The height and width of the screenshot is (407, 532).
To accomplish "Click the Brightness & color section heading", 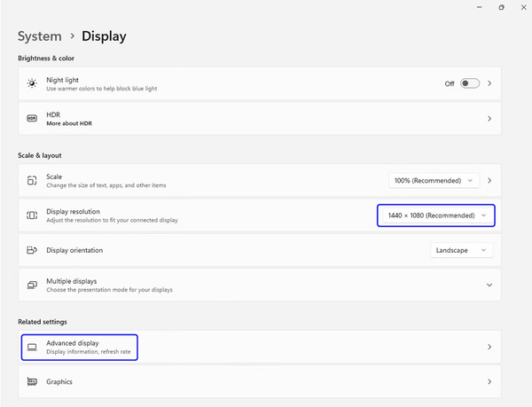I will [46, 59].
